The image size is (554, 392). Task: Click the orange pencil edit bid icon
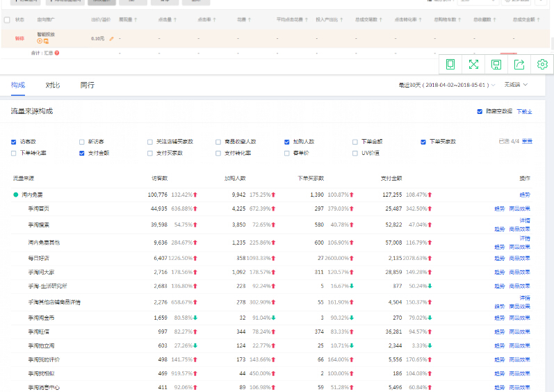coord(112,38)
